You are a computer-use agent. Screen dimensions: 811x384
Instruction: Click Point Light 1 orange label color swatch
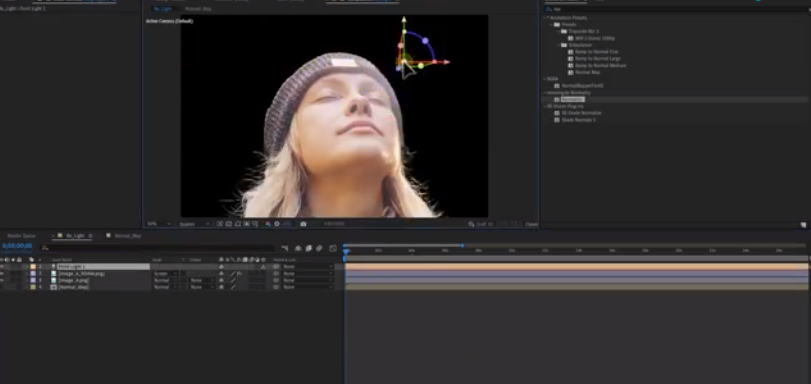point(33,267)
